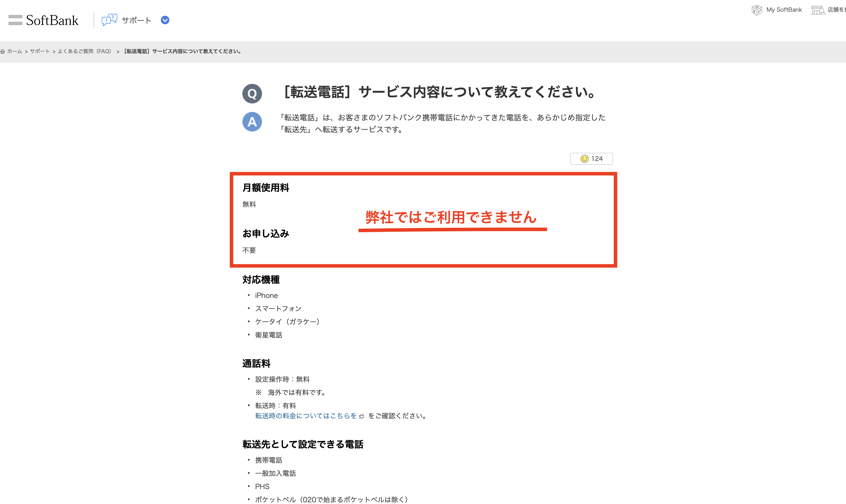Viewport: 846px width, 504px height.
Task: Select the 転送先として設定できる電話 heading
Action: pos(303,444)
